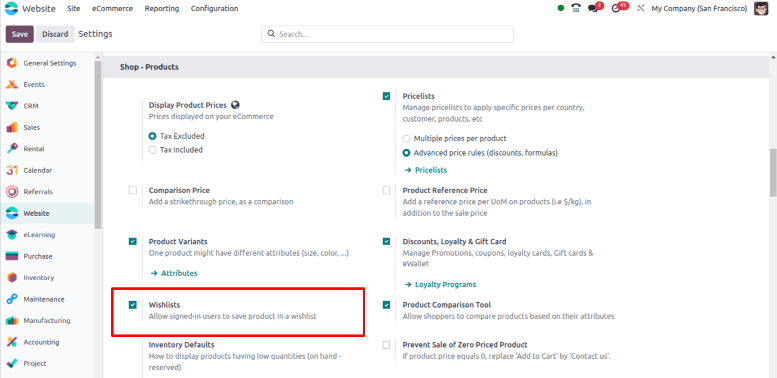Click the messages chat icon in top bar
Viewport: 777px width, 378px height.
pos(592,8)
